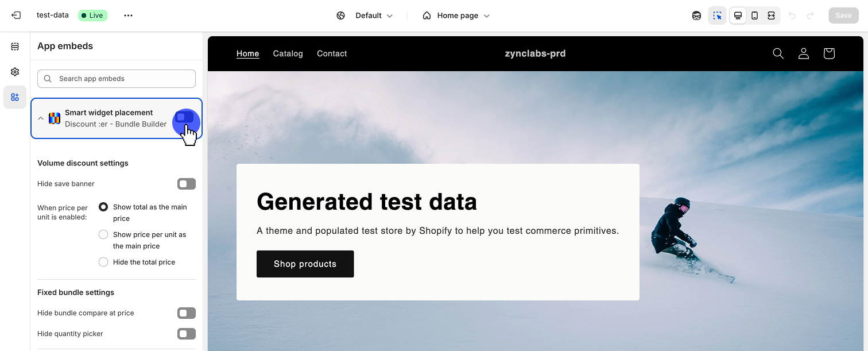Screen dimensions: 868x351
Task: Click the search magnifier in store header
Action: [x=778, y=53]
